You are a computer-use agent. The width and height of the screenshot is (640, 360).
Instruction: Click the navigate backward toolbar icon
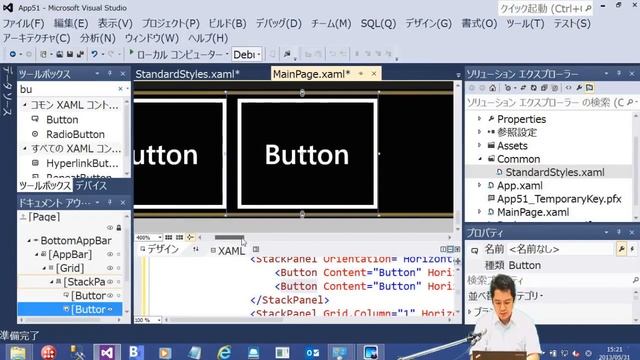pos(13,54)
